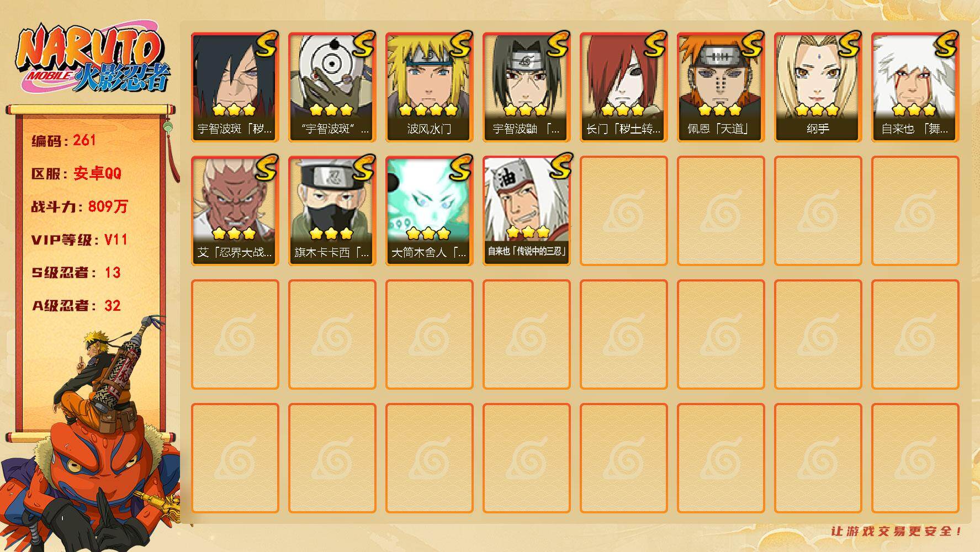Screen dimensions: 980x552
Task: Click the S级忍者 13 count
Action: click(76, 273)
